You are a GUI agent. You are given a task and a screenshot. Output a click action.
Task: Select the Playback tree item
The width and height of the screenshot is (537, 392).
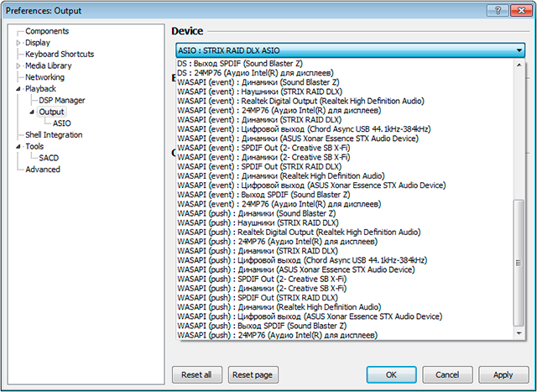point(40,89)
